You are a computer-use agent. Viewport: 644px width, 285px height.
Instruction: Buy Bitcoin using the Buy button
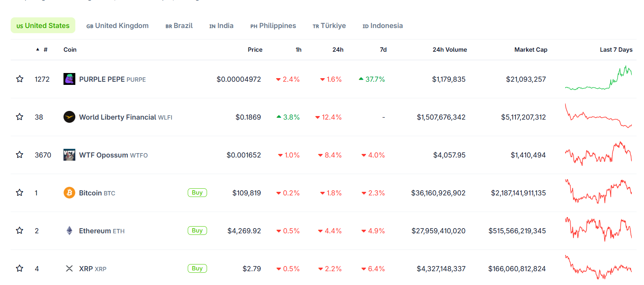(x=197, y=193)
